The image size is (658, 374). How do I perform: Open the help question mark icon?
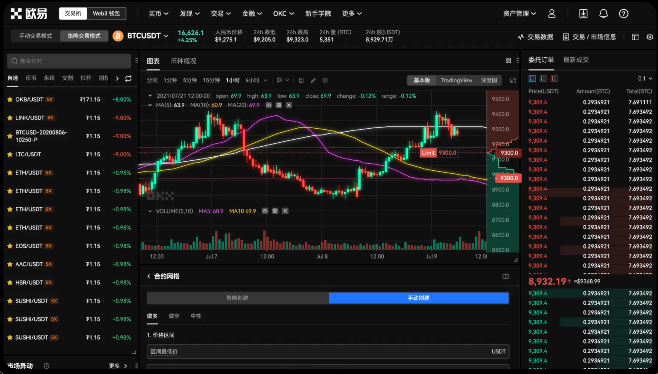click(x=624, y=13)
